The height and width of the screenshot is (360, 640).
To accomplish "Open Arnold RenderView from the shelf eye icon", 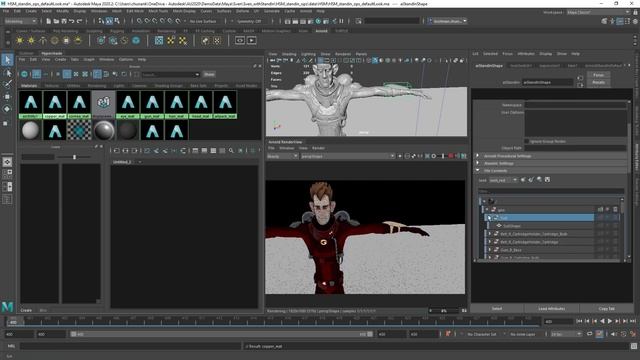I will (x=240, y=40).
